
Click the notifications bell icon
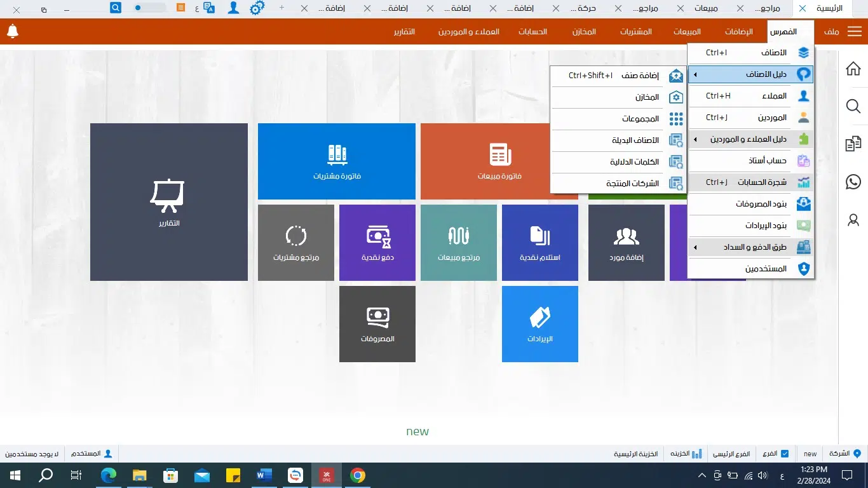click(x=12, y=31)
